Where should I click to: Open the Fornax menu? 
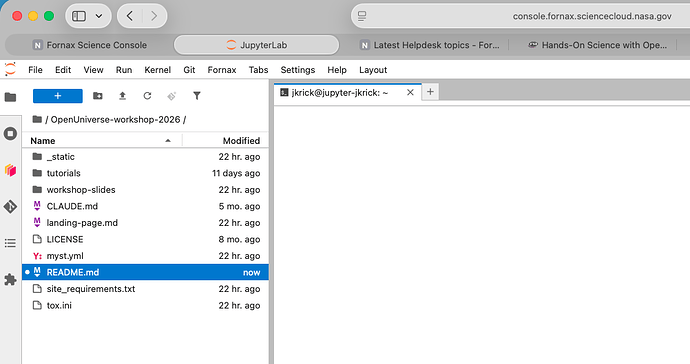(x=222, y=70)
